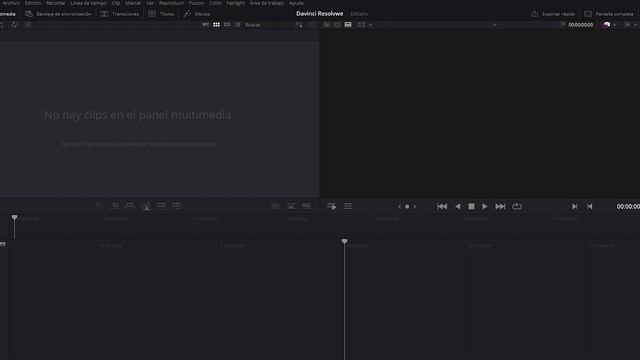640x360 pixels.
Task: Show the Títulos panel
Action: tap(161, 14)
